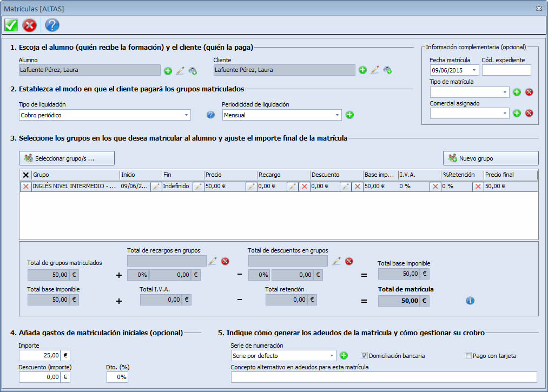Click Precio final column header
Screen dimensions: 548x392
click(511, 175)
